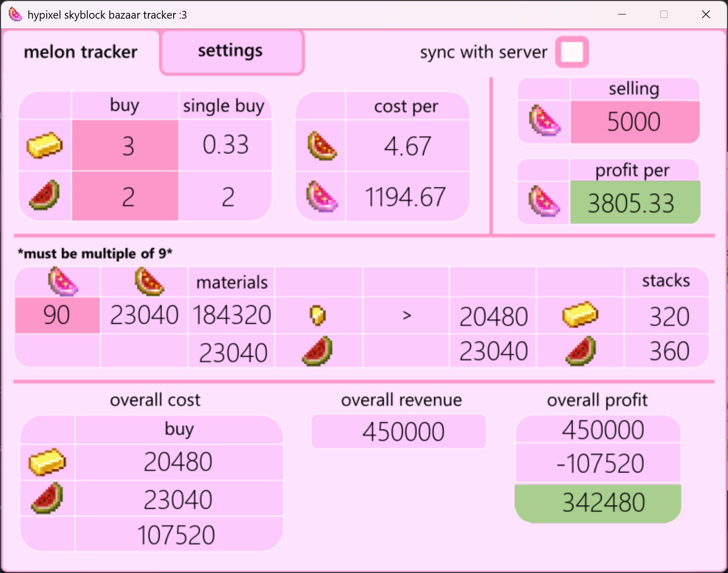The height and width of the screenshot is (573, 728).
Task: Click the overall revenue value 450000
Action: 403,432
